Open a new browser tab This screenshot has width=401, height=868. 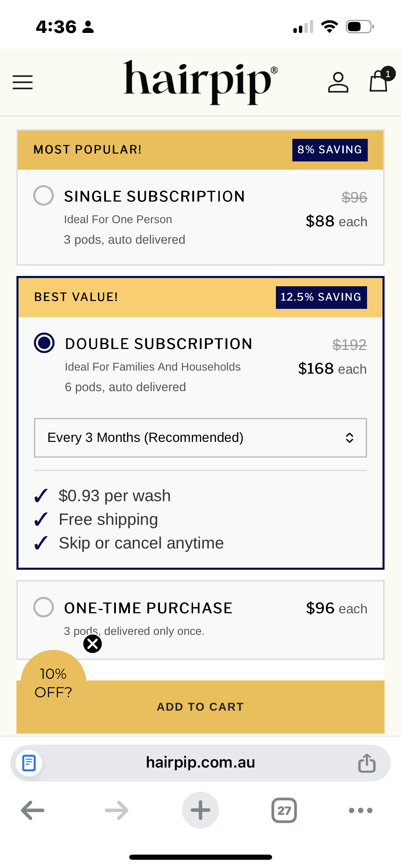click(x=200, y=810)
